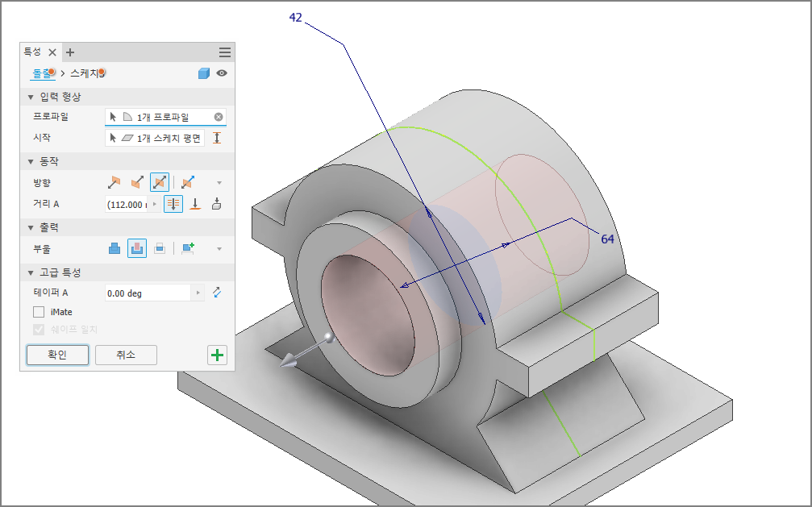Choose the To extent option icon

click(195, 204)
